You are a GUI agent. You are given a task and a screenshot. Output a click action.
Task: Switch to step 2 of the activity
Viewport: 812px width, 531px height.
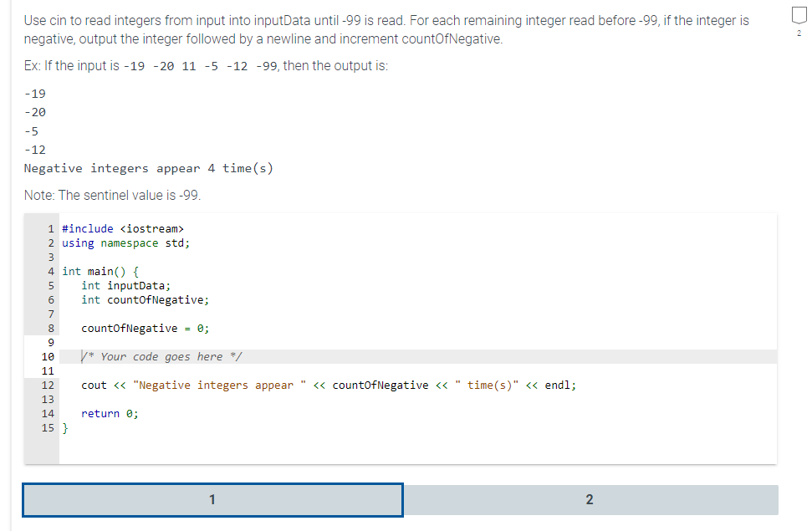[590, 499]
